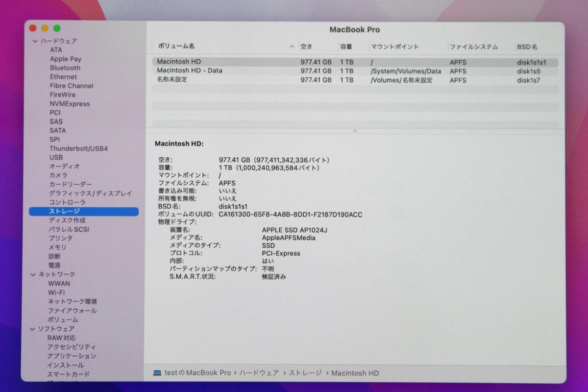Open グラフィックス/ディスプレイ entry
The width and height of the screenshot is (588, 392).
click(90, 194)
